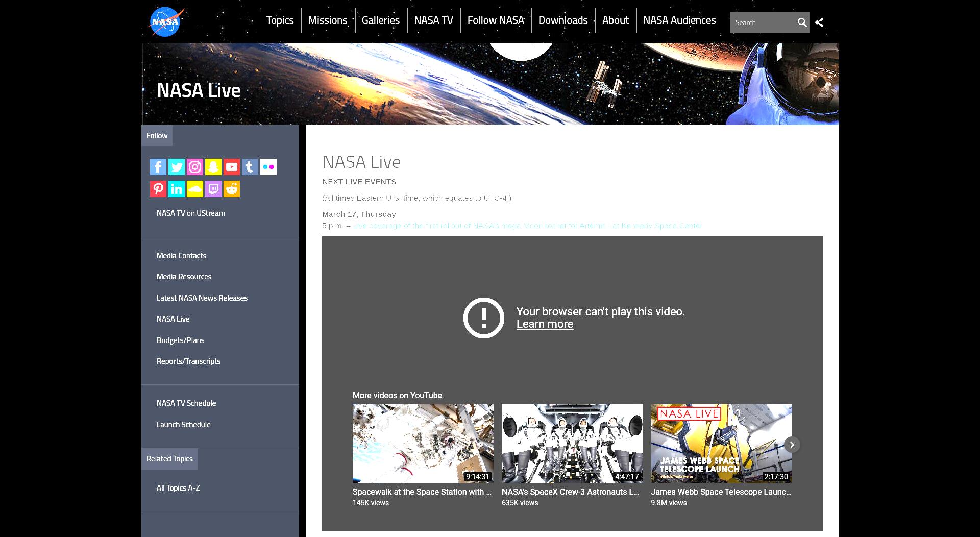This screenshot has width=980, height=537.
Task: Open NASA's Tumblr icon
Action: coord(250,167)
